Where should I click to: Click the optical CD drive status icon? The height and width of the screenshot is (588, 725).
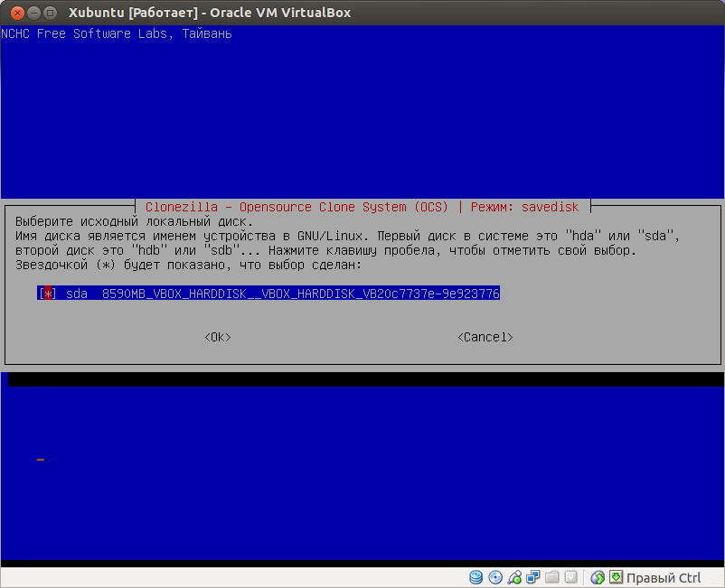495,577
